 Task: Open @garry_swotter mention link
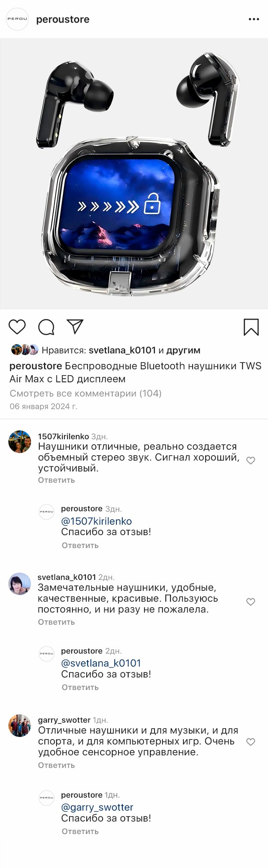coord(97,807)
